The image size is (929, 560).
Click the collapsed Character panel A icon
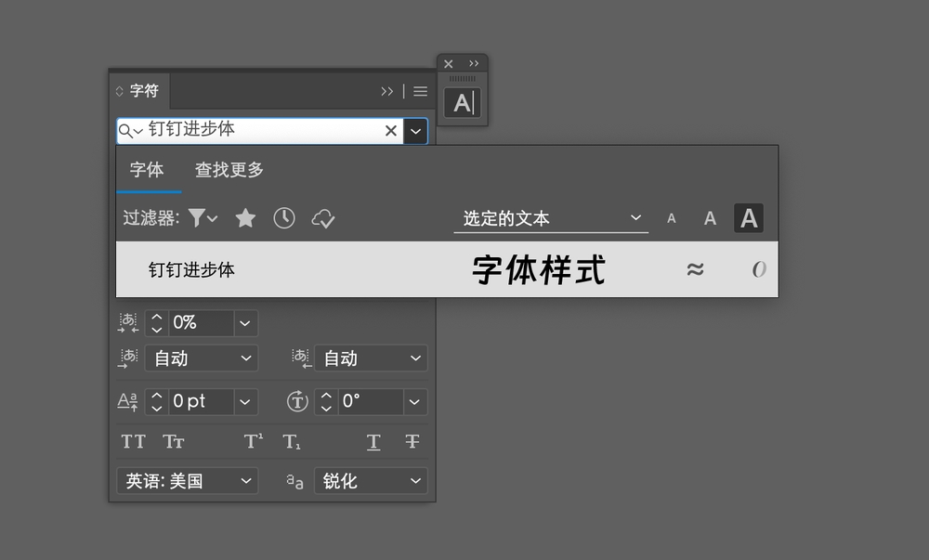462,102
